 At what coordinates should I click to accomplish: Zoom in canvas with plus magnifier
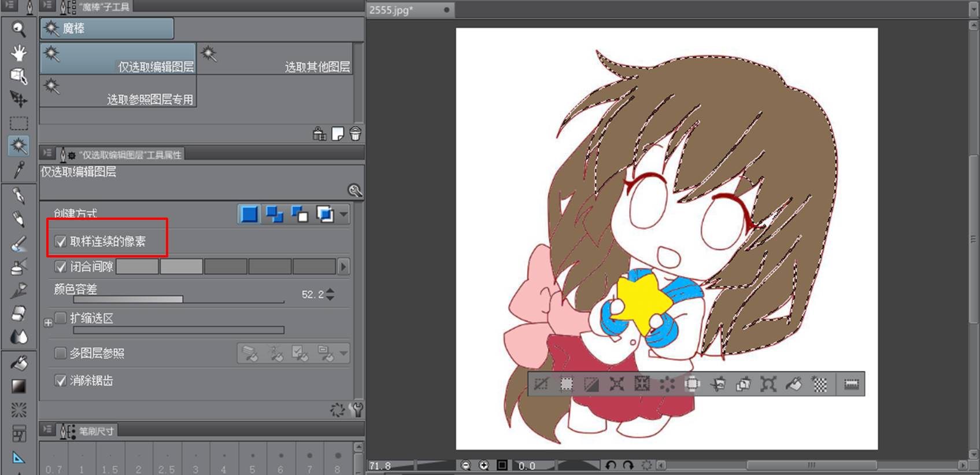point(484,465)
